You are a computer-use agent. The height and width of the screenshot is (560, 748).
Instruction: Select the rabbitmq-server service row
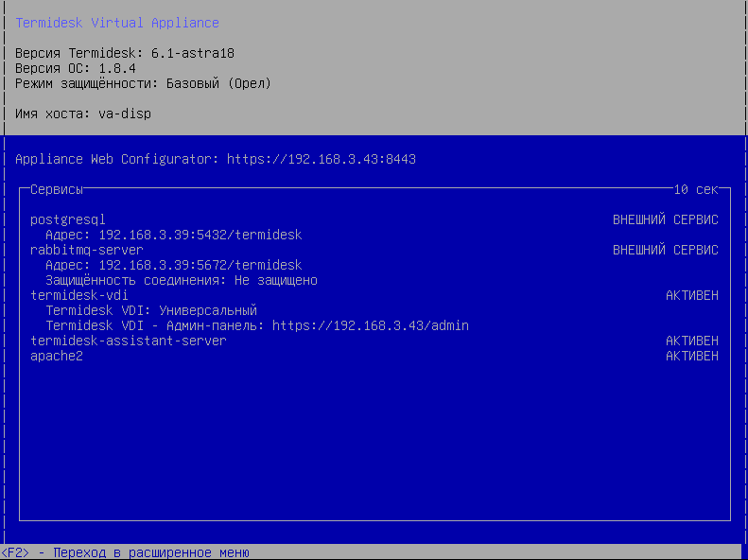tap(374, 250)
